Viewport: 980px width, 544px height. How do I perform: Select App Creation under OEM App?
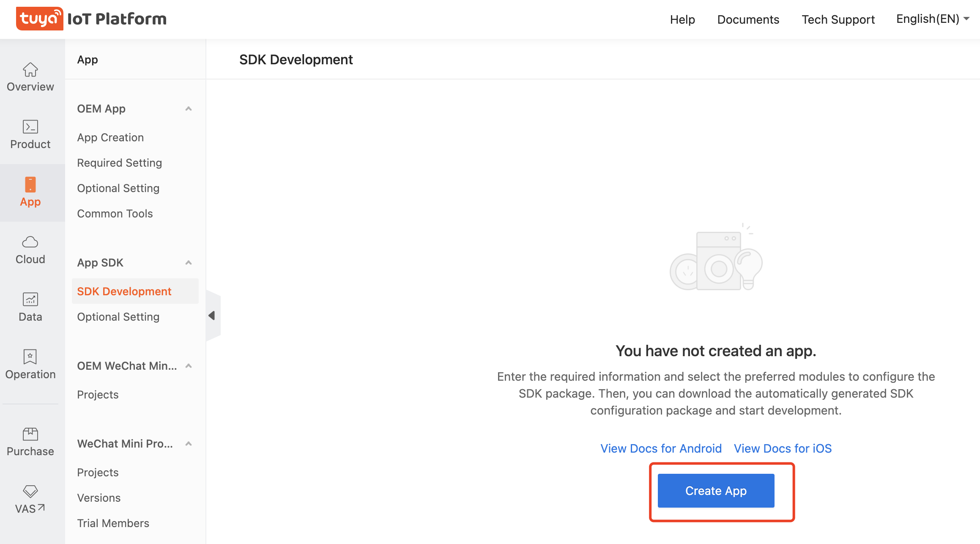[110, 137]
